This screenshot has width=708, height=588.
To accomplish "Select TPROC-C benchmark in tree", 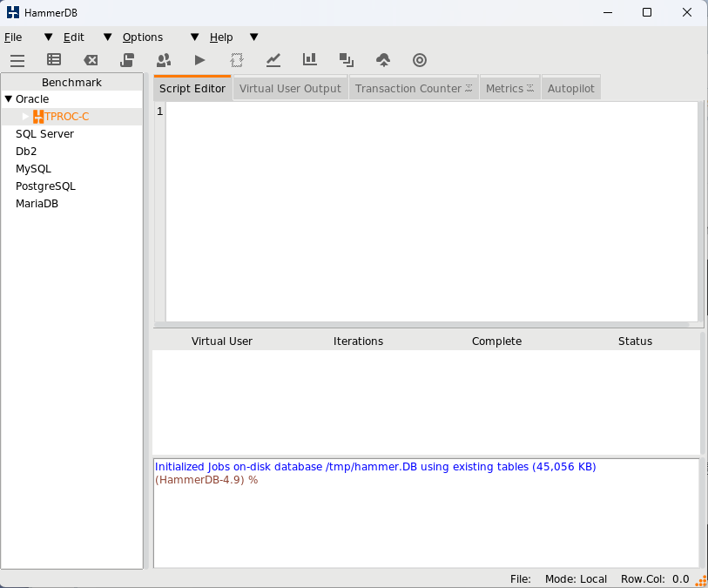I will [67, 117].
